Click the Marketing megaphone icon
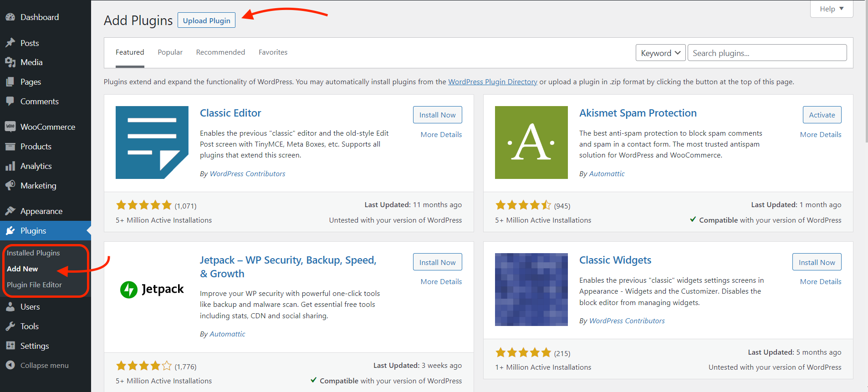 pos(10,186)
